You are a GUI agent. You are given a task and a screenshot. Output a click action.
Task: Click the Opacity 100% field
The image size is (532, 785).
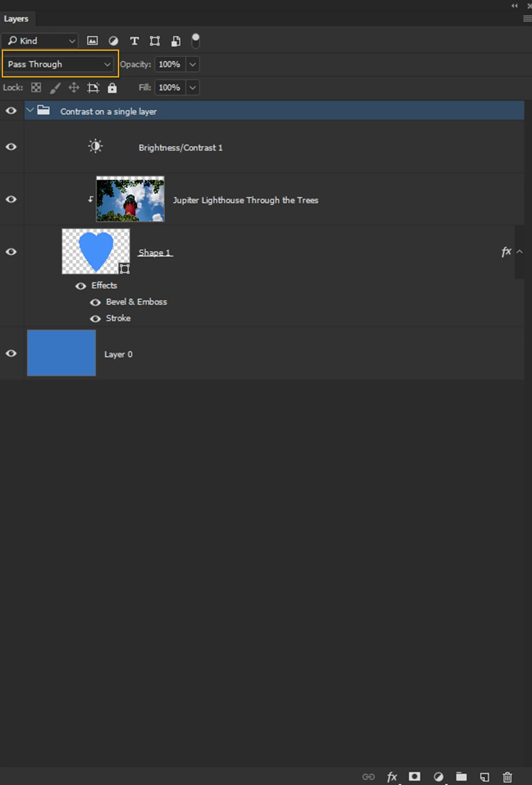pyautogui.click(x=170, y=65)
